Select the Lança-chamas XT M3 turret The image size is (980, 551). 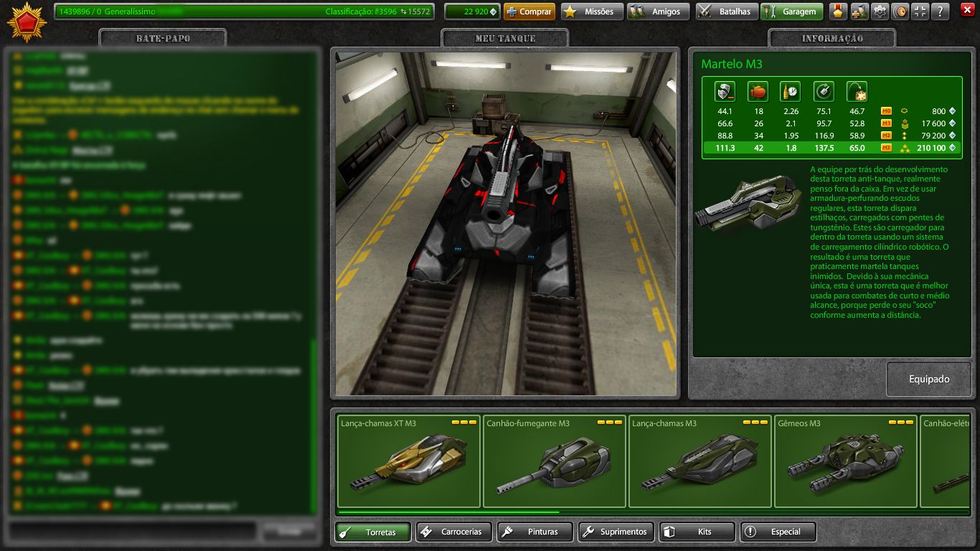click(x=409, y=461)
